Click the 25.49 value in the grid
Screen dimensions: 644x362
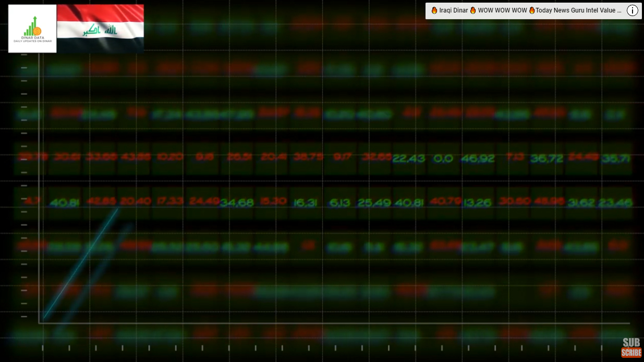(374, 202)
